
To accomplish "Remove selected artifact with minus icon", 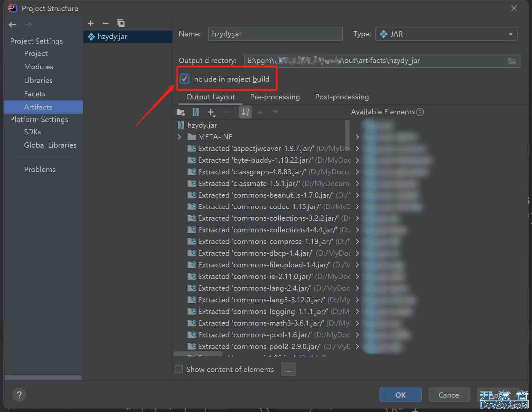I will tap(106, 23).
